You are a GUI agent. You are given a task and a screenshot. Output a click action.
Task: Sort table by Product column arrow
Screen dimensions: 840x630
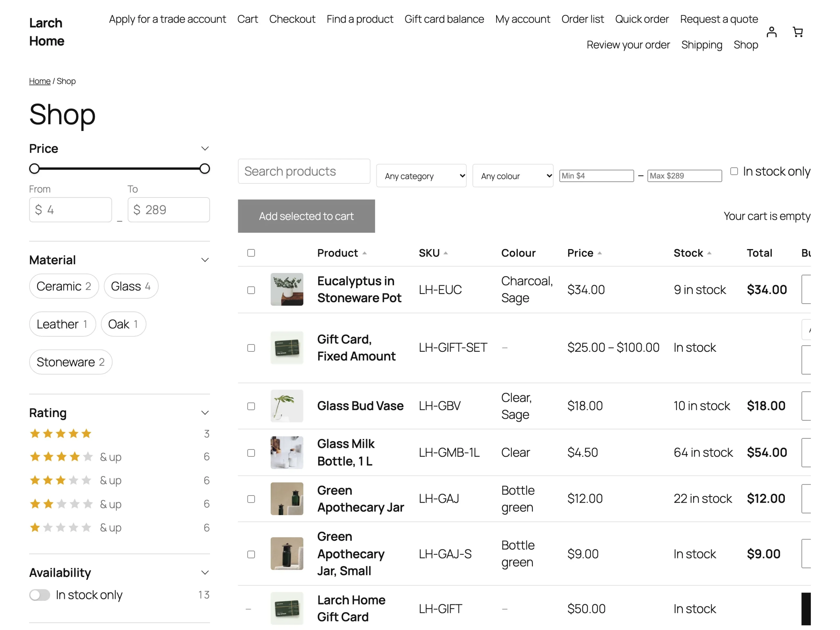365,253
